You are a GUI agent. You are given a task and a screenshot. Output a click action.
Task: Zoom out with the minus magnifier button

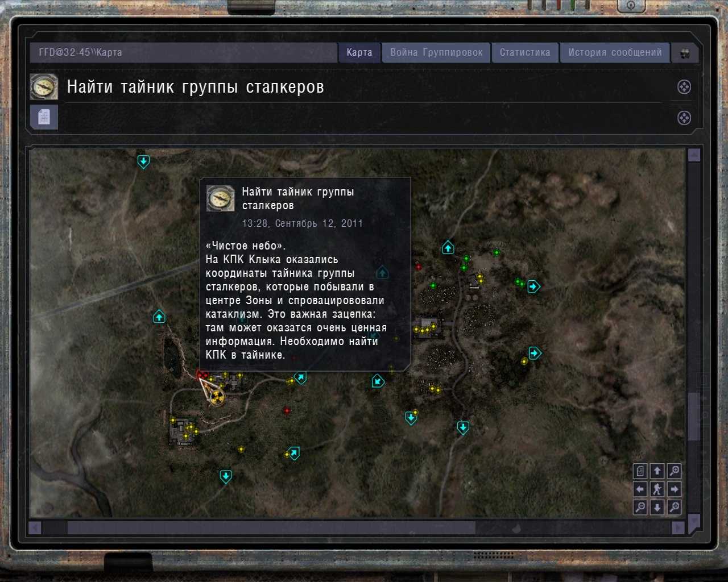[x=640, y=507]
